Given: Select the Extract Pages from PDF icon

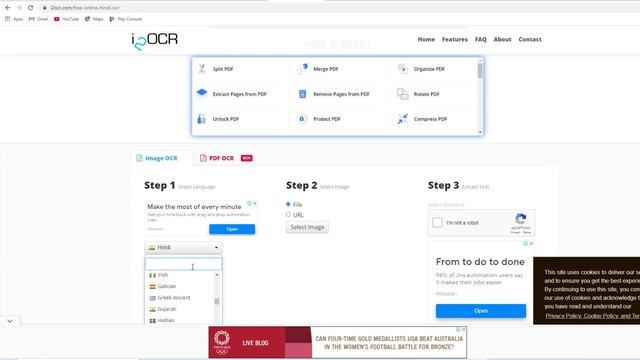Looking at the screenshot, I should (x=202, y=93).
